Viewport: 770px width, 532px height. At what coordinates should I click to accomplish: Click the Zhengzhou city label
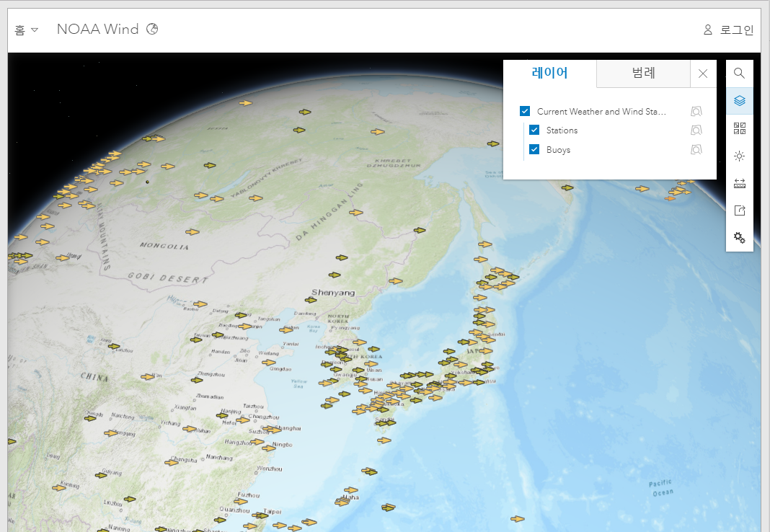[x=211, y=374]
